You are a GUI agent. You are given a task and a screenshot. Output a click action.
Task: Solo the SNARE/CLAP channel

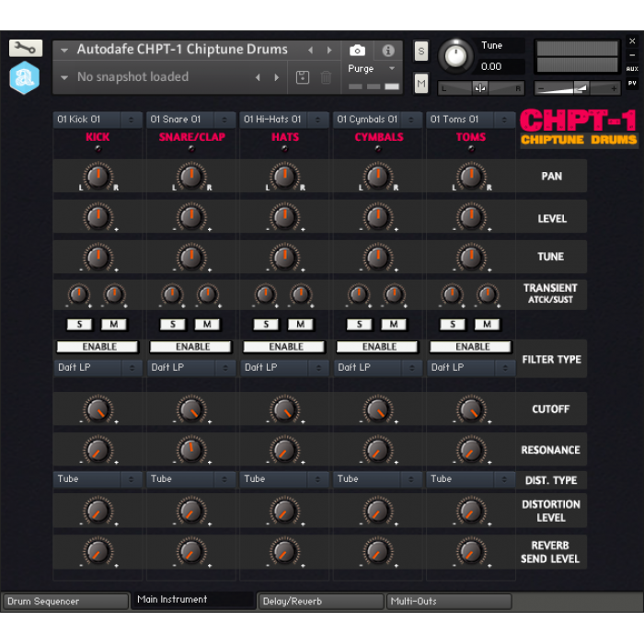[173, 325]
